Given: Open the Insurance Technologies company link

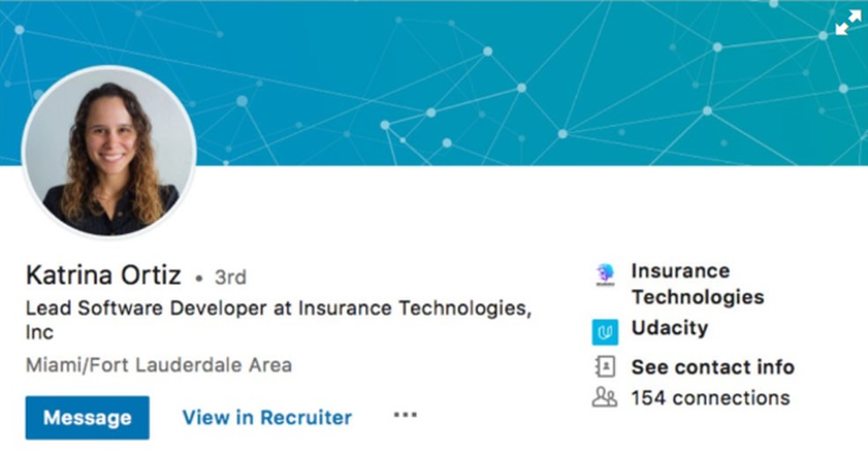Looking at the screenshot, I should [697, 284].
